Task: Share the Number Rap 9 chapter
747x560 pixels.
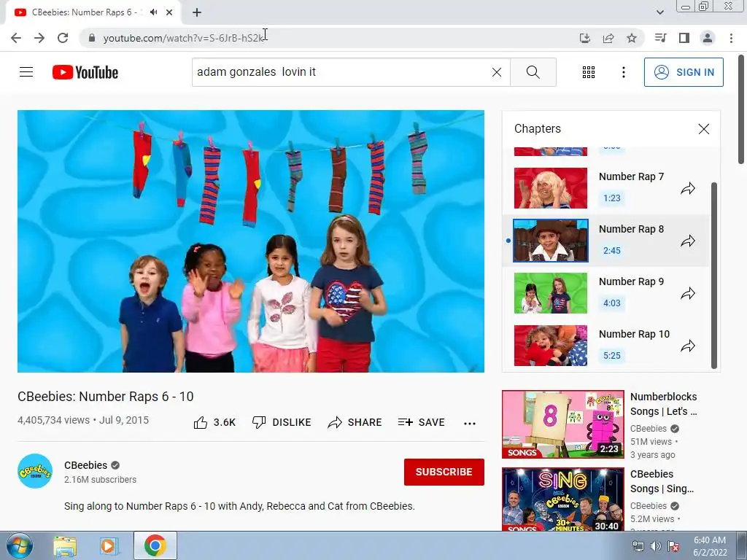Action: [688, 293]
